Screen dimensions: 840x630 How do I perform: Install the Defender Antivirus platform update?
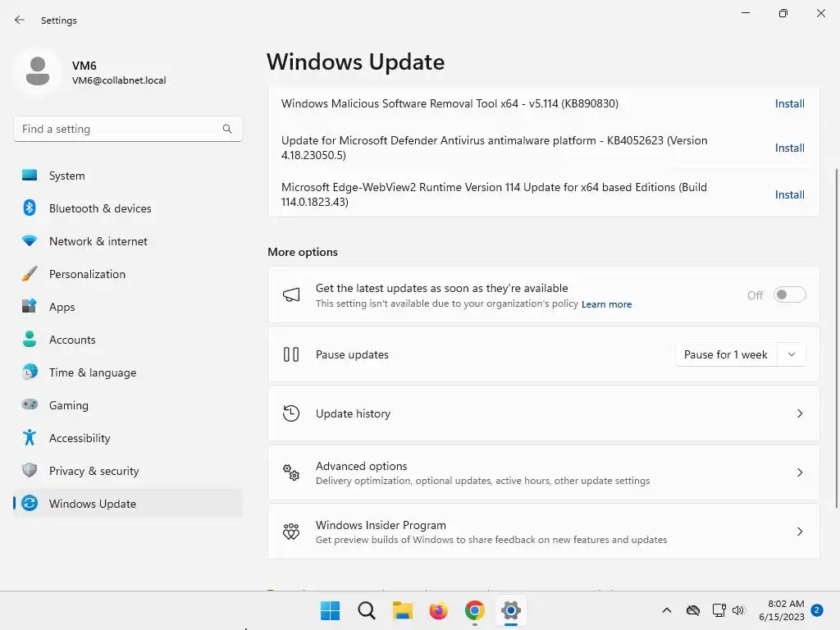790,148
